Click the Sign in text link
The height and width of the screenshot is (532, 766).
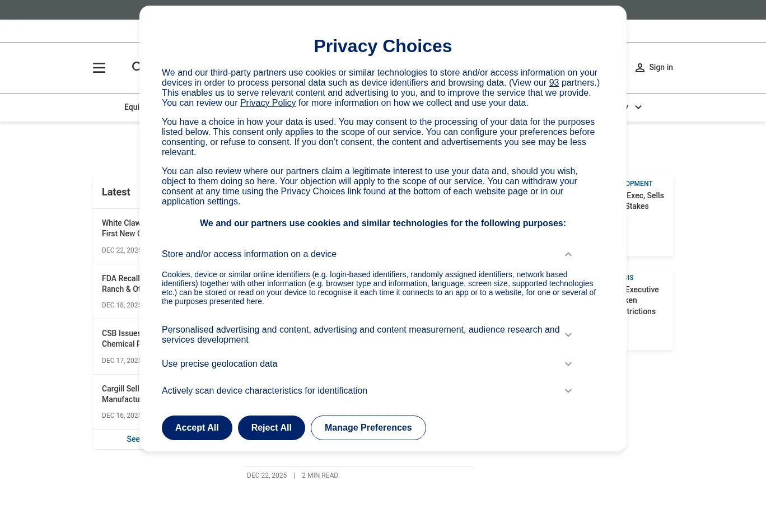point(661,67)
